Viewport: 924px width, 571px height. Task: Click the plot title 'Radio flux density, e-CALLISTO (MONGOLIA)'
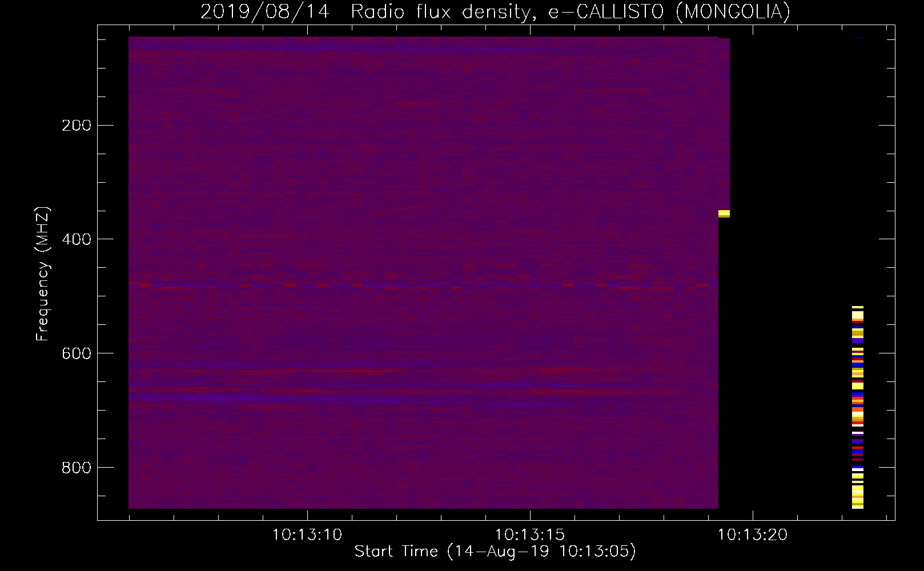tap(570, 11)
